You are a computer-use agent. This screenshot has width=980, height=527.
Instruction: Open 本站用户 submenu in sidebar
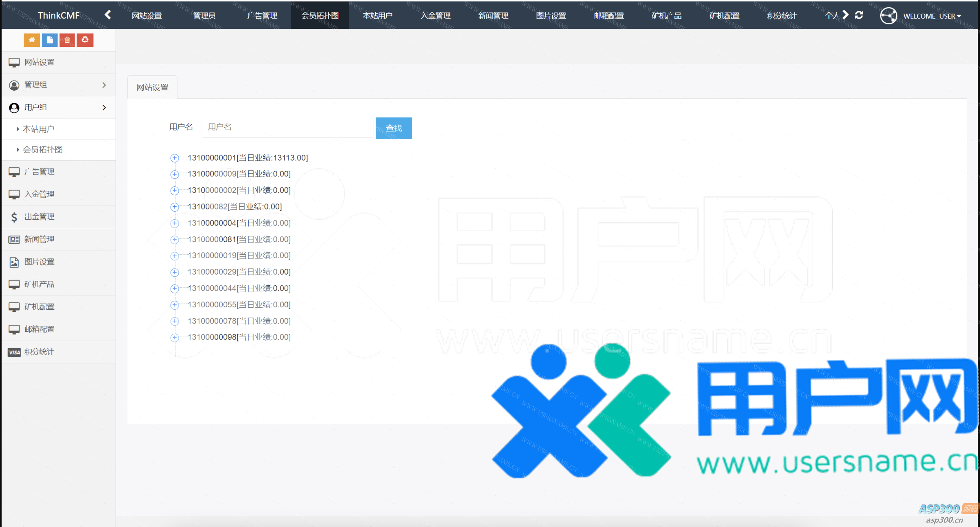(x=58, y=129)
